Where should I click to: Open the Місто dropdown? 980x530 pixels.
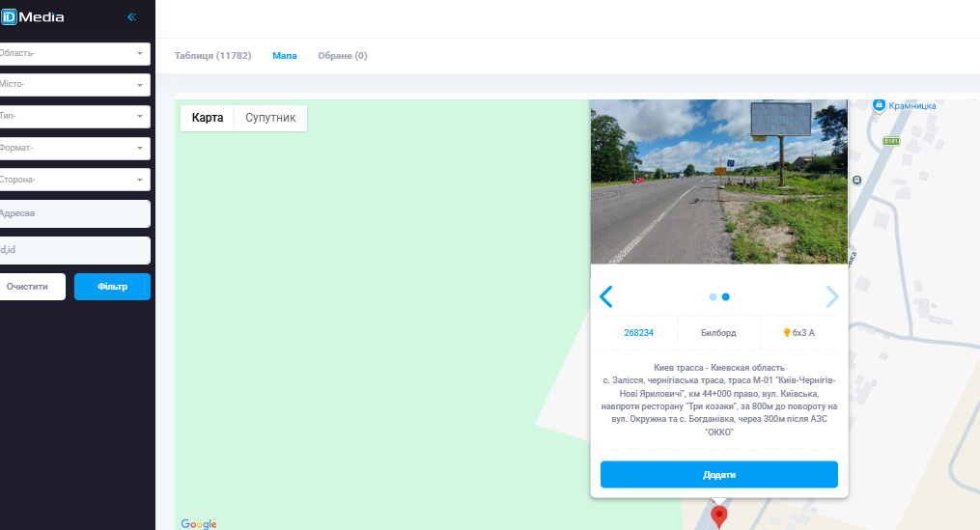pos(74,85)
